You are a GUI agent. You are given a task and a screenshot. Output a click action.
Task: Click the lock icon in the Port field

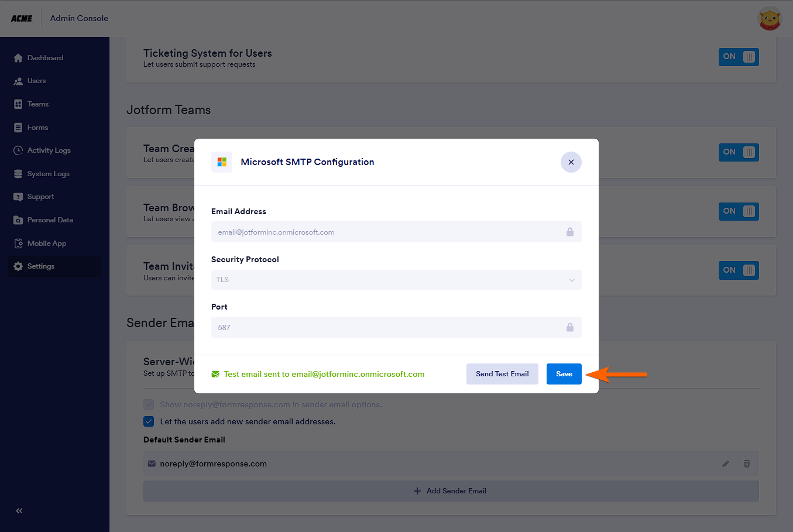569,327
